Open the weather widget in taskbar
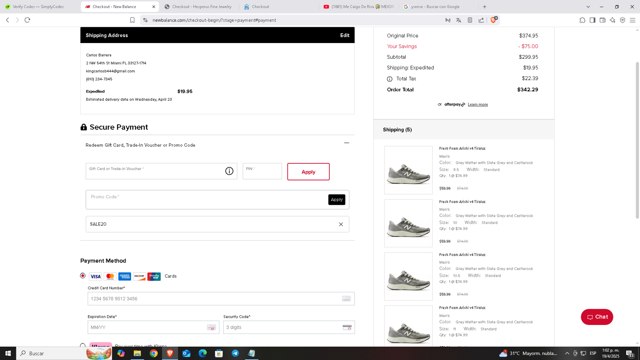This screenshot has height=360, width=640. tap(528, 353)
